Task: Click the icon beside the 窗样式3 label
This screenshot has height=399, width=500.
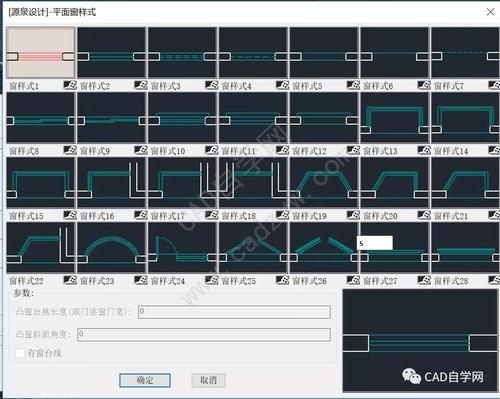Action: click(212, 85)
